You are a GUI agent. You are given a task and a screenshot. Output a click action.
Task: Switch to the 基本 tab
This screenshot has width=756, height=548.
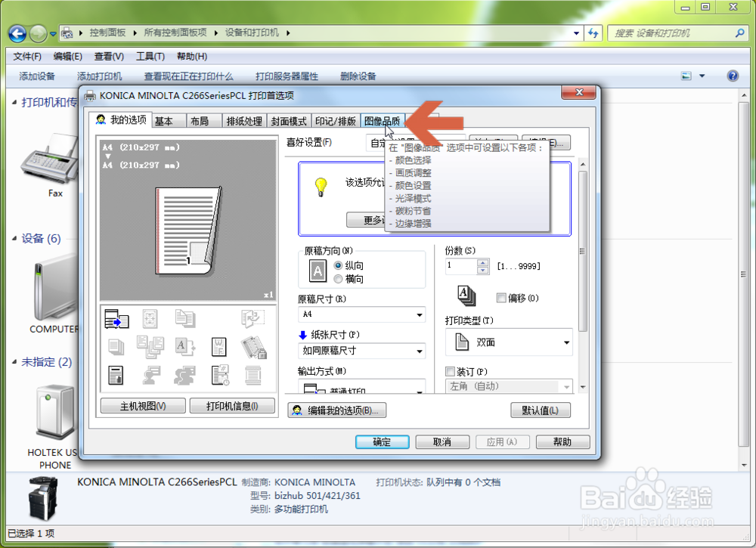169,121
